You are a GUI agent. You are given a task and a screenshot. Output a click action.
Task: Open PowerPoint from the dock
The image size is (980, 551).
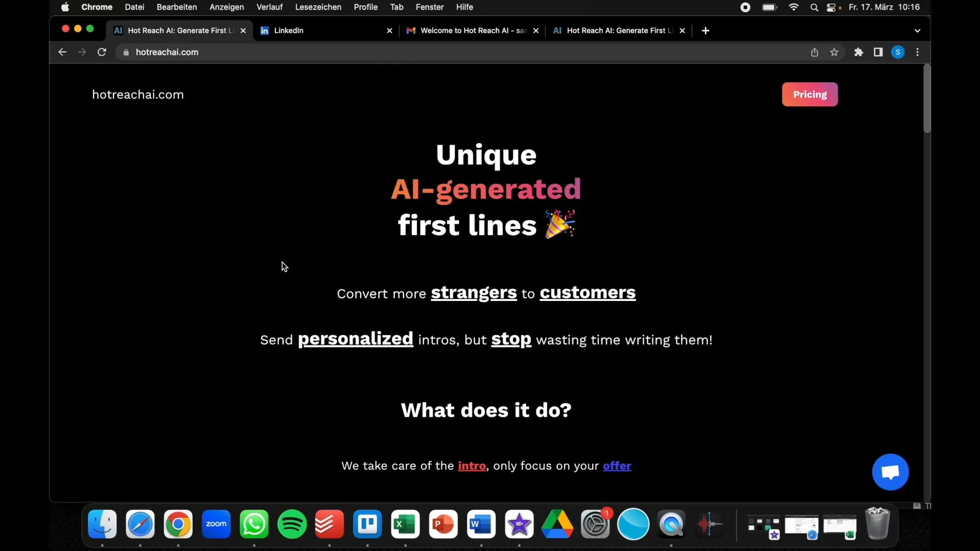point(443,524)
